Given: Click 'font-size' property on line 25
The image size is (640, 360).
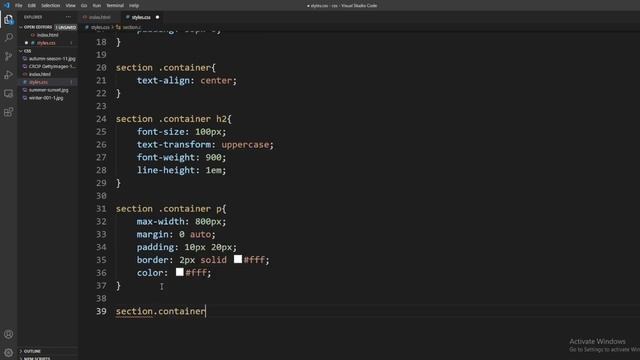Looking at the screenshot, I should (x=160, y=132).
